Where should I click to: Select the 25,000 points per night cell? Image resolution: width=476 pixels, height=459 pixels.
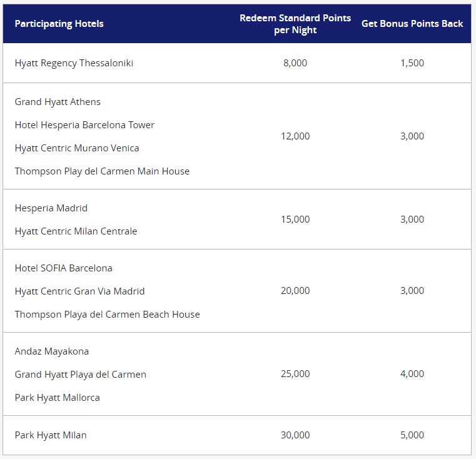tap(295, 374)
